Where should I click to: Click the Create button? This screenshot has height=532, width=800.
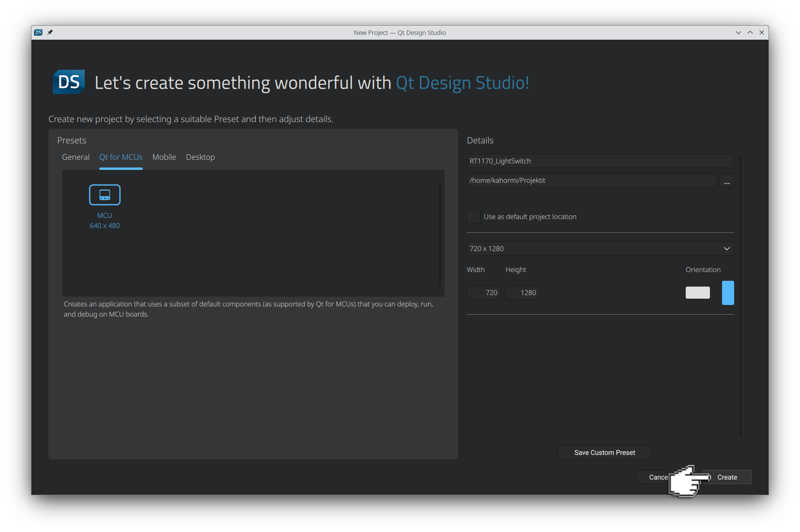click(x=726, y=477)
